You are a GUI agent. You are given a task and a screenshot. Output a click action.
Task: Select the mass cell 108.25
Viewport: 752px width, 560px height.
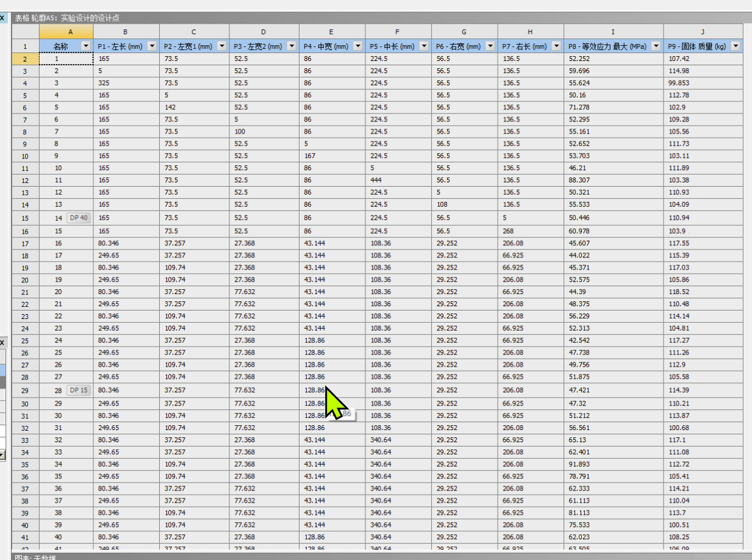pos(703,537)
